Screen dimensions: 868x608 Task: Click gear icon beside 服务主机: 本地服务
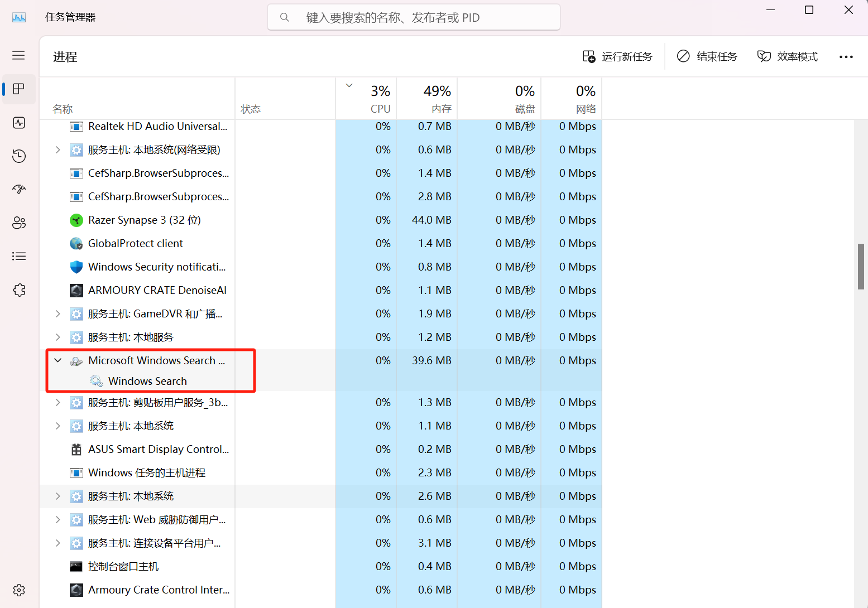76,337
